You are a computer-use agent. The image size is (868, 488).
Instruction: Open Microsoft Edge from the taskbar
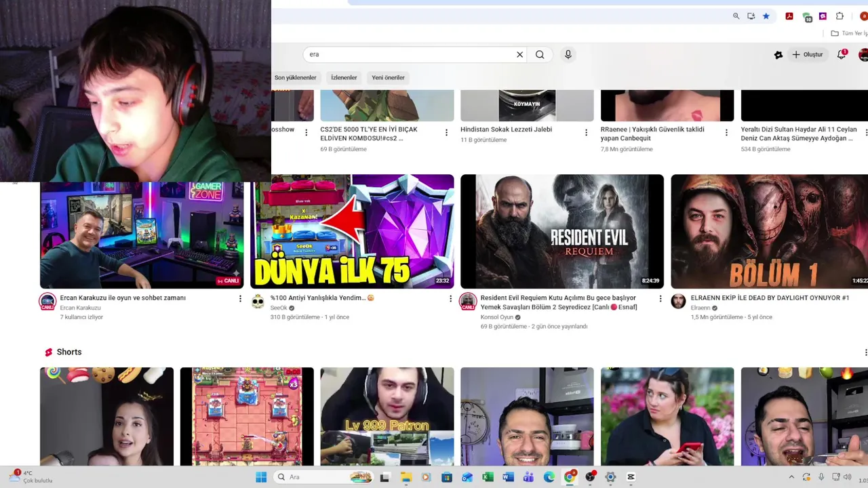tap(549, 477)
